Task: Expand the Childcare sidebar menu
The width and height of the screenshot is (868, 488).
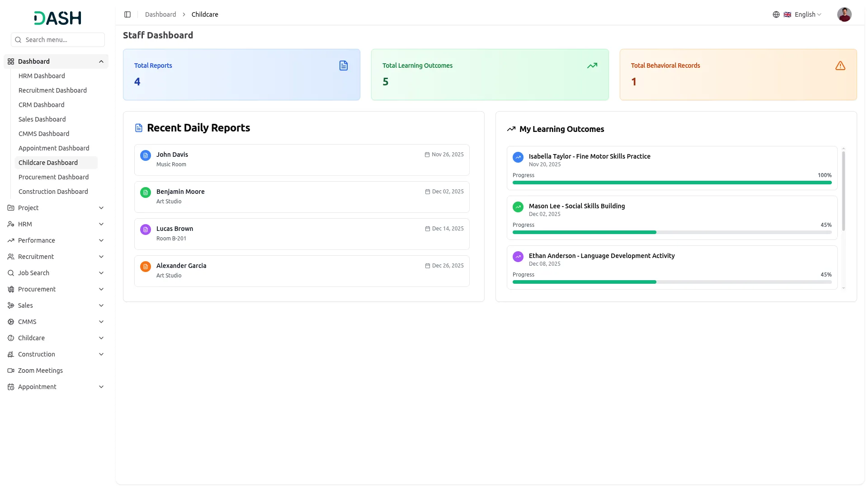Action: pos(101,338)
